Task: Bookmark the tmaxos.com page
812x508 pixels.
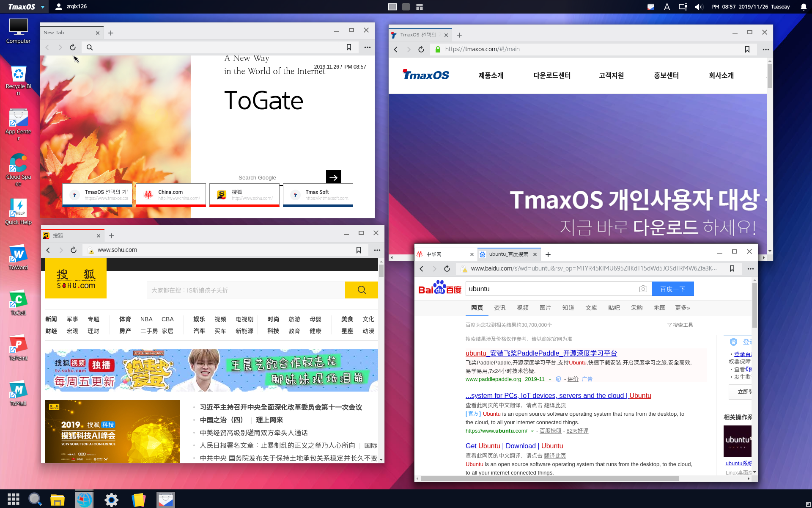Action: click(747, 50)
